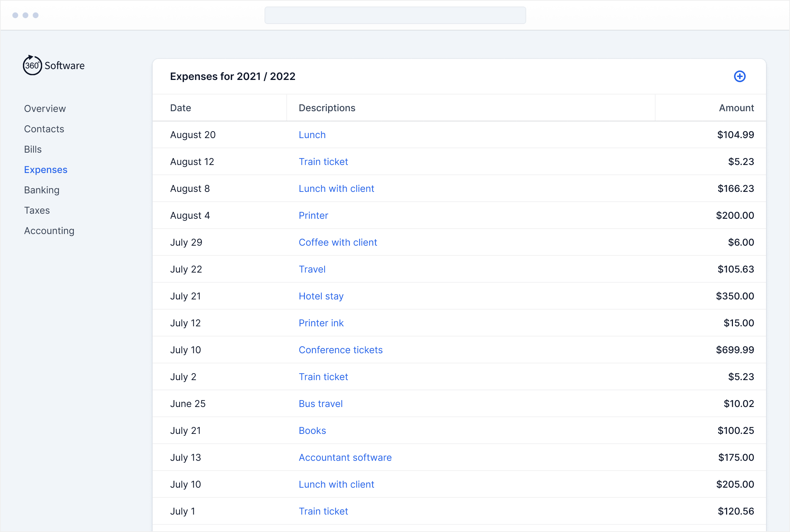Open the Books expense entry
This screenshot has width=790, height=532.
(312, 431)
